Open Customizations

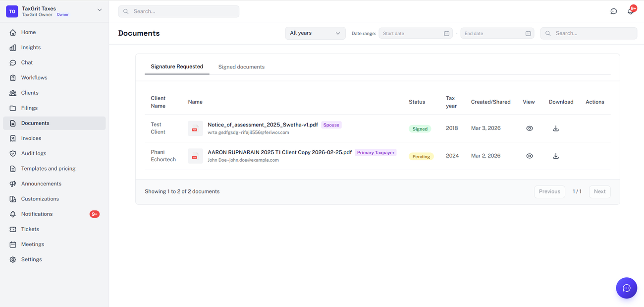tap(54, 199)
